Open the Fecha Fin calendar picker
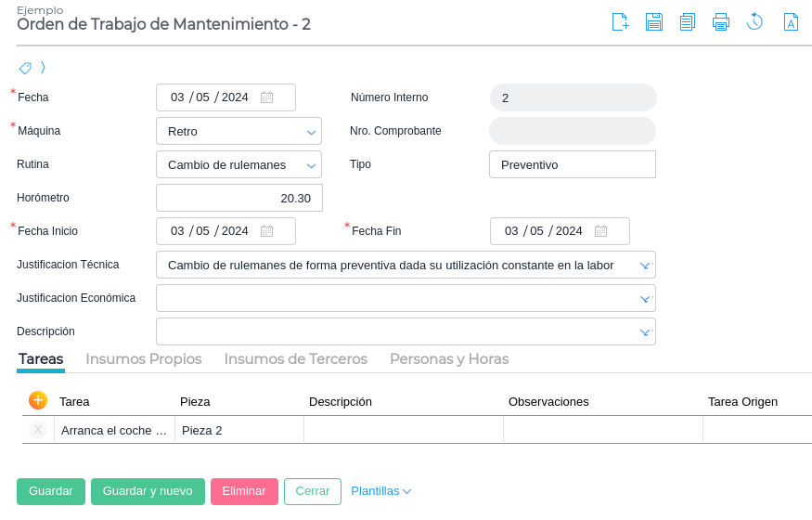 tap(600, 231)
